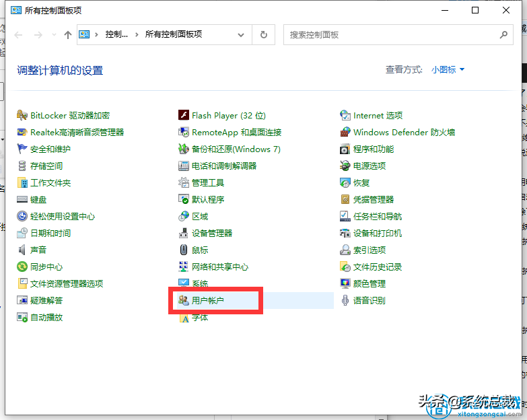
Task: Click the 同步中心 green icon
Action: (x=22, y=267)
